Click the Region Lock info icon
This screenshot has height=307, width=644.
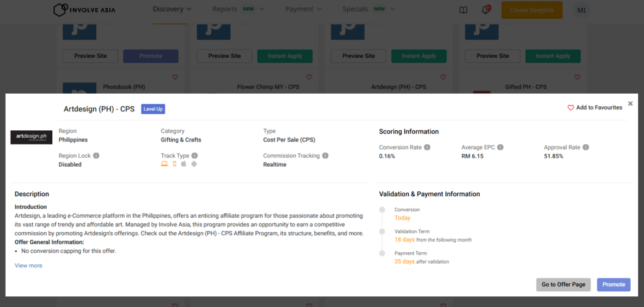point(96,155)
